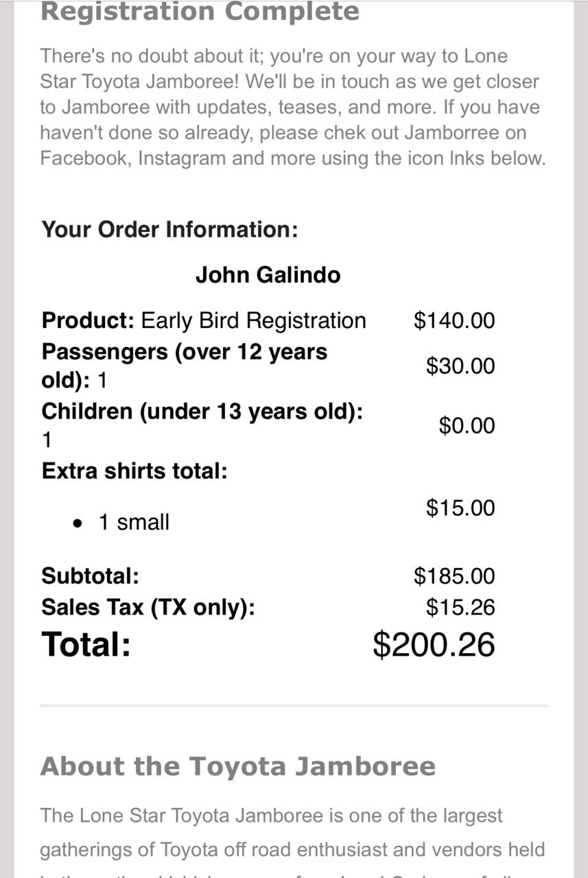Tap the Children under 13 years label
Image resolution: width=588 pixels, height=878 pixels.
click(202, 425)
